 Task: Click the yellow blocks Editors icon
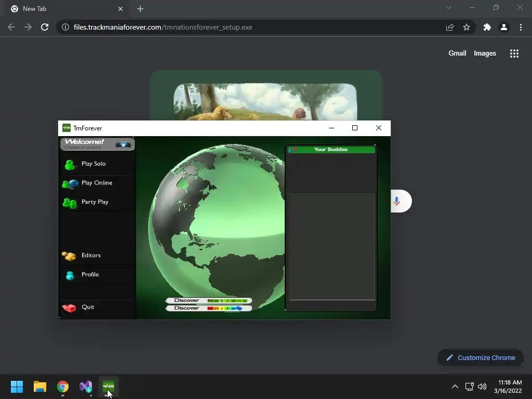click(69, 256)
